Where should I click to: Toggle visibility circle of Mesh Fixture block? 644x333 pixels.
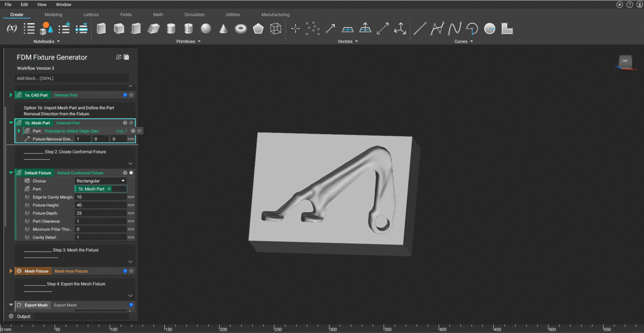(x=131, y=271)
